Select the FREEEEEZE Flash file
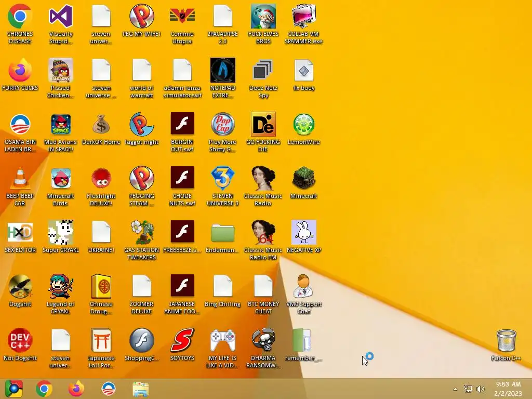Screen dimensions: 532x399 tap(182, 231)
